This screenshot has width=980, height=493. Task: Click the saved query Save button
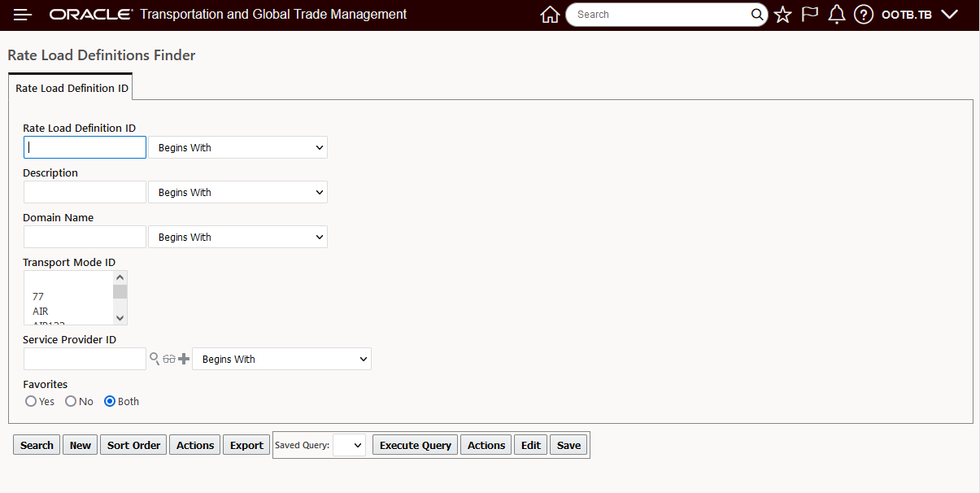coord(568,445)
